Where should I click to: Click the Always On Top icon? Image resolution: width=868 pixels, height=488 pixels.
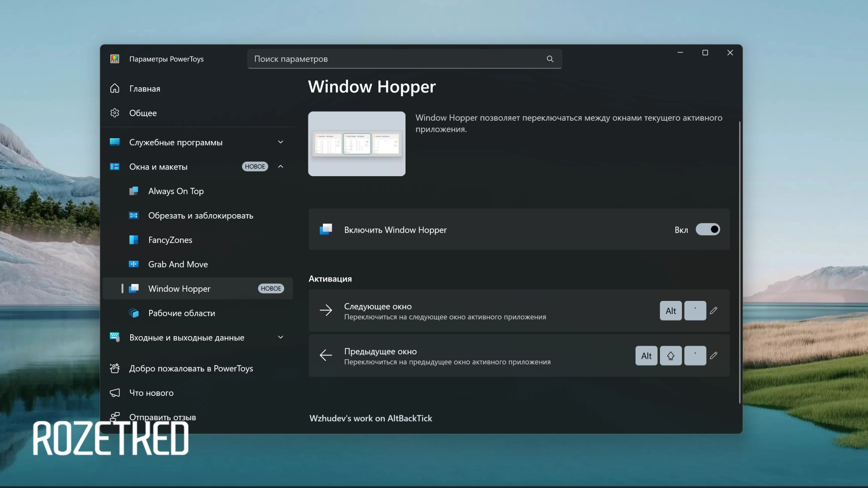pos(134,191)
